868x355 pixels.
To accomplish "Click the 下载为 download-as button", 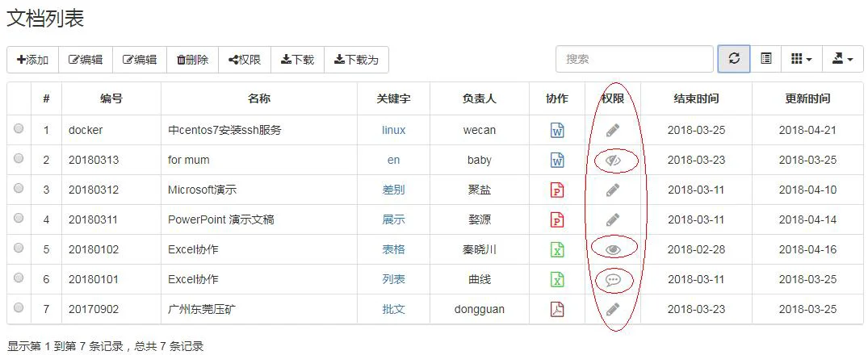I will pyautogui.click(x=357, y=60).
